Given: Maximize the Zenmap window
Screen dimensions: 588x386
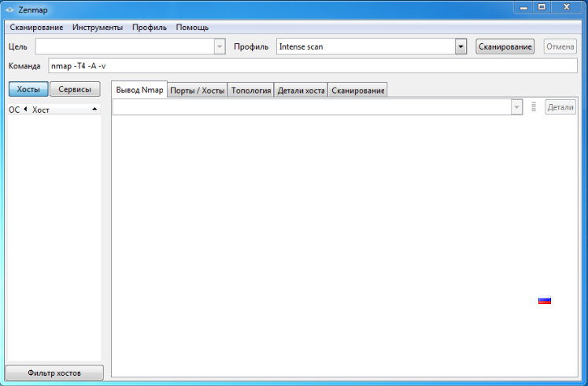Looking at the screenshot, I should coord(542,7).
